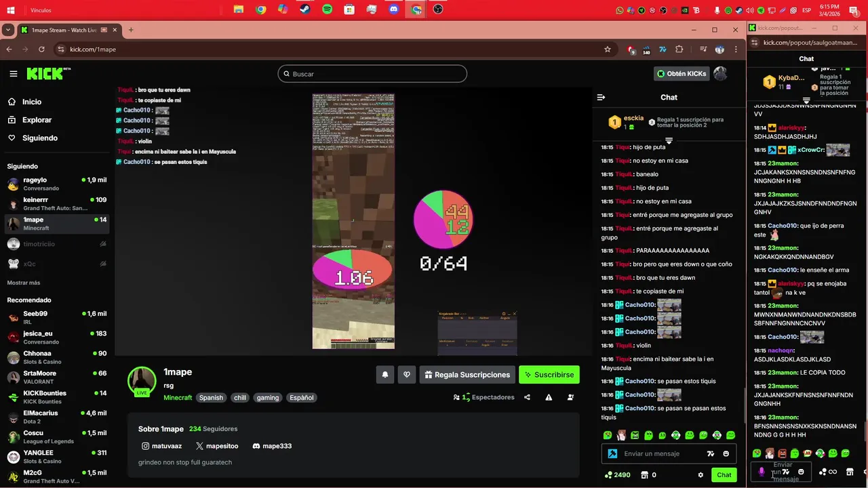The height and width of the screenshot is (488, 868).
Task: Open Coscu recommended channel
Action: tap(57, 436)
